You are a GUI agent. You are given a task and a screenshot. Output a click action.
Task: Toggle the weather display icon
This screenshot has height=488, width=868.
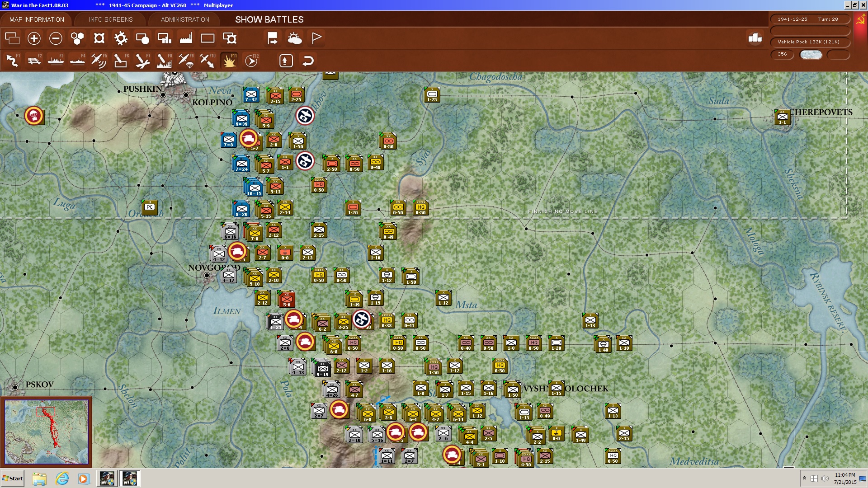click(x=295, y=38)
